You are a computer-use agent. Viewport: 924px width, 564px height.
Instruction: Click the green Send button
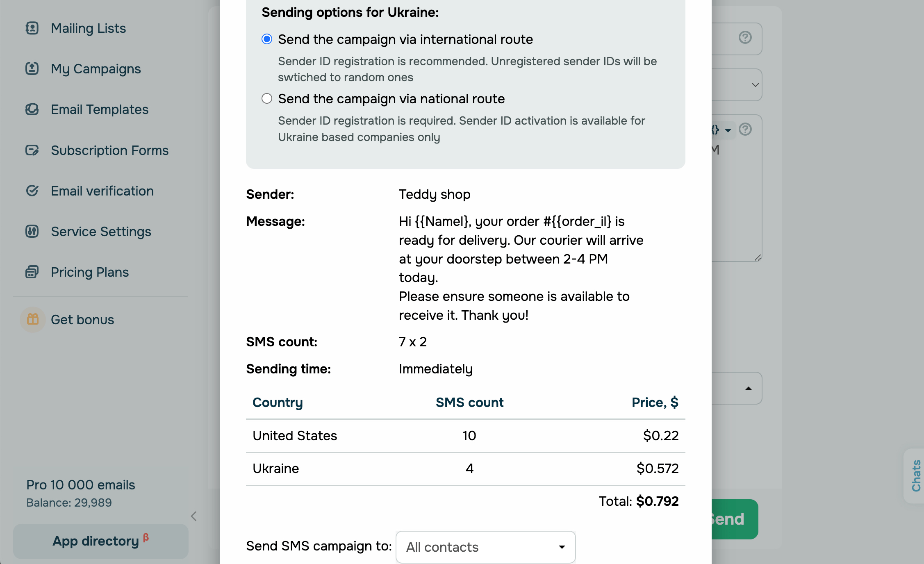click(x=735, y=519)
